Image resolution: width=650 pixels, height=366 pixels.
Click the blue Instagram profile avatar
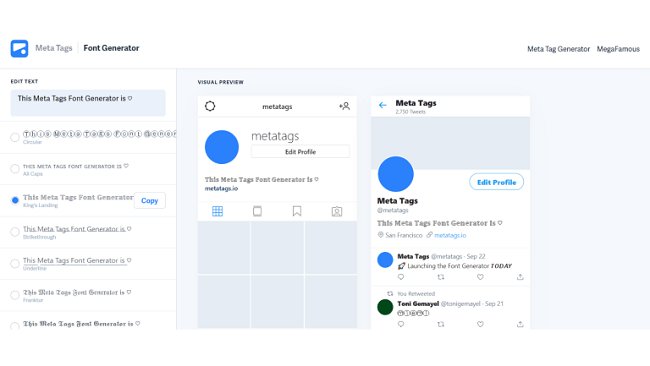coord(222,147)
